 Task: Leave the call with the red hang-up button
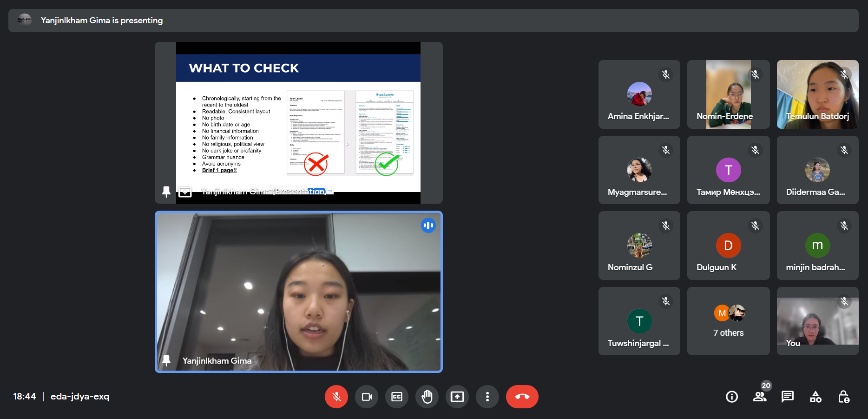(x=522, y=397)
